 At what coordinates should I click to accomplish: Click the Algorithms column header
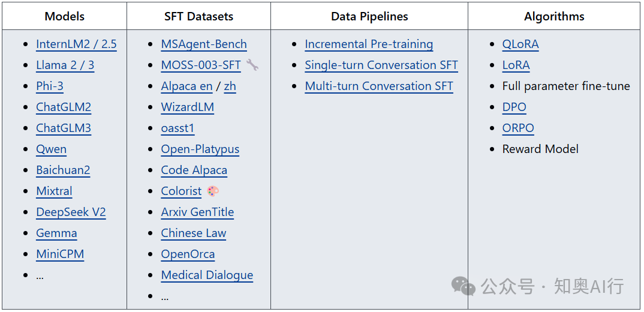click(x=554, y=16)
